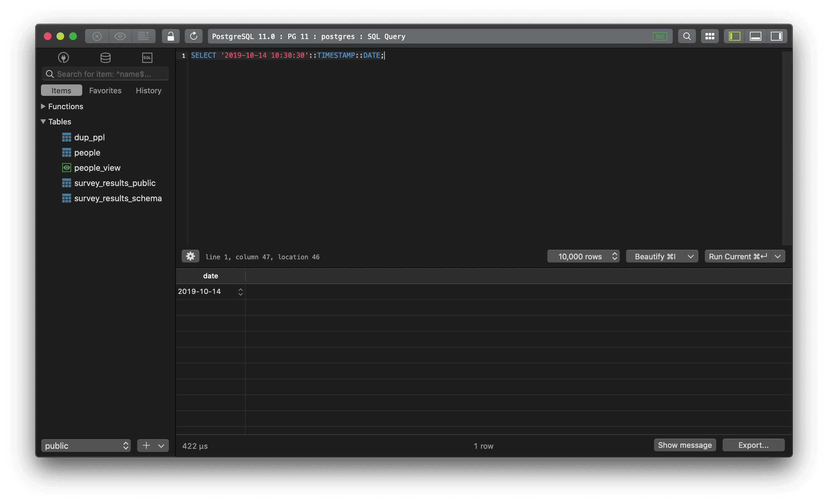Click the commit changes toolbar icon

pyautogui.click(x=144, y=36)
